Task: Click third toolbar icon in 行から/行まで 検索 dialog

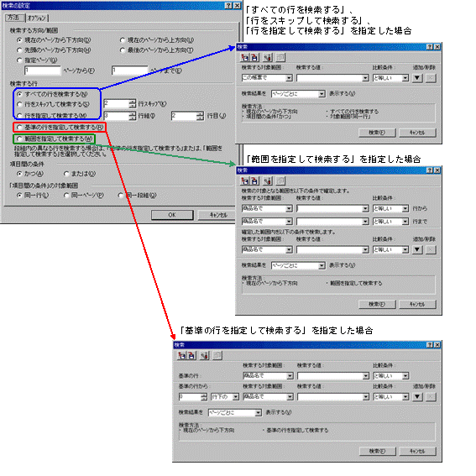Action: click(x=268, y=181)
